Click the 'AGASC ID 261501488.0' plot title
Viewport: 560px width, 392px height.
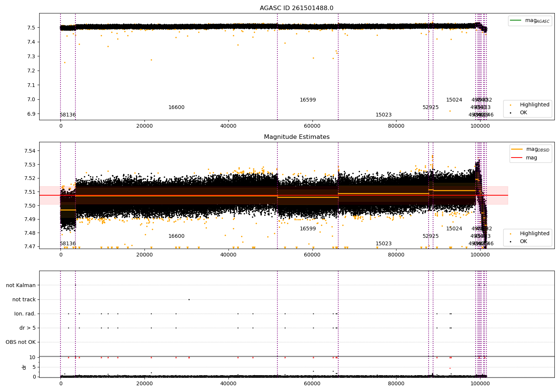coord(296,8)
